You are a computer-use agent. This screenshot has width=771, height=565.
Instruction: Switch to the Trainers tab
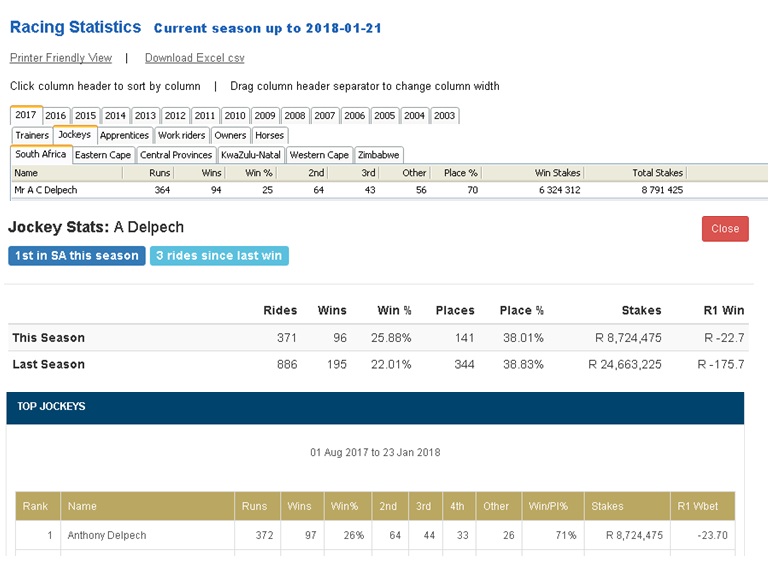[31, 135]
